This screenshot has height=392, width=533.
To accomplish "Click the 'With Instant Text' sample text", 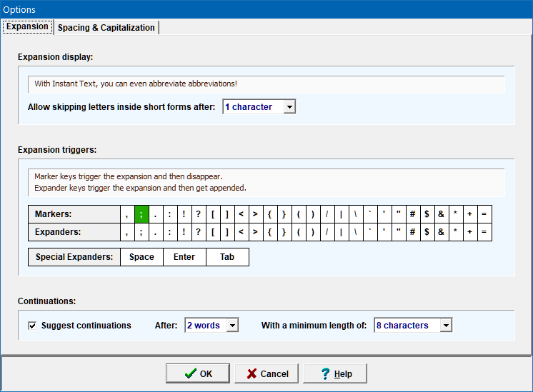I will [x=136, y=84].
